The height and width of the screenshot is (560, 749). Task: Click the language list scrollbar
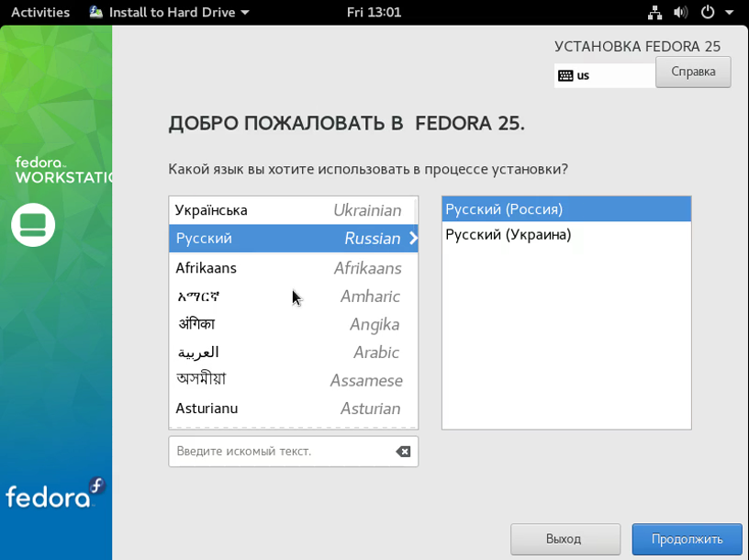pyautogui.click(x=415, y=210)
